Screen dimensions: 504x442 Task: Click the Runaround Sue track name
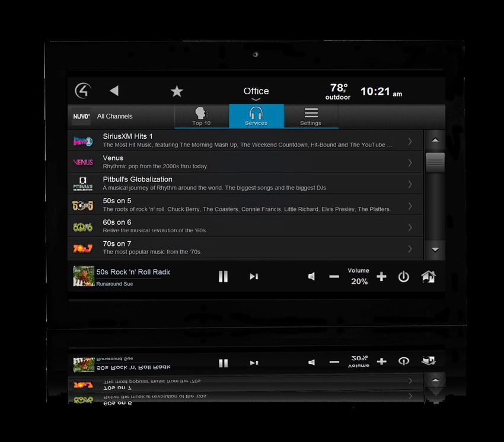click(114, 284)
